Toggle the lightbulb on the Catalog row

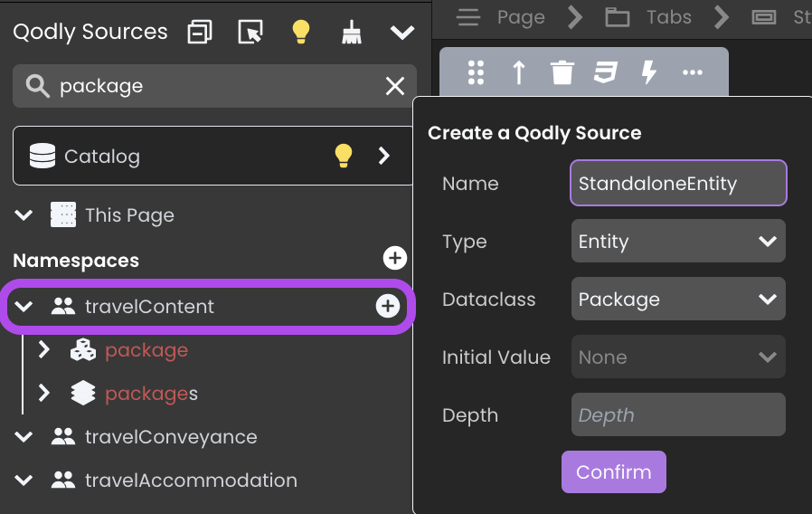point(344,156)
